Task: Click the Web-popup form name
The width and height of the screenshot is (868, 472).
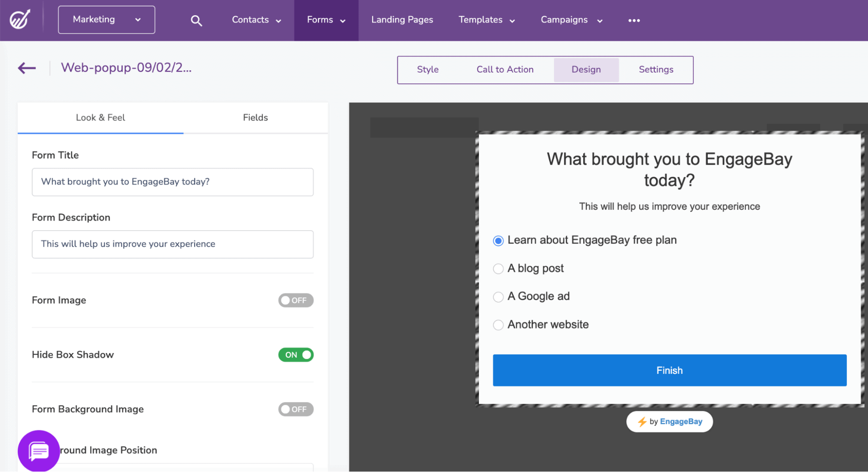Action: pyautogui.click(x=126, y=68)
